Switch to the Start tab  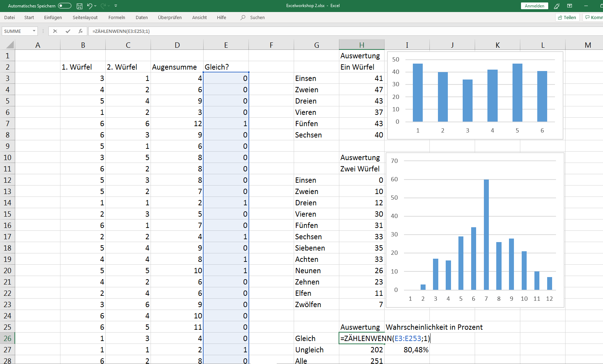pos(29,17)
